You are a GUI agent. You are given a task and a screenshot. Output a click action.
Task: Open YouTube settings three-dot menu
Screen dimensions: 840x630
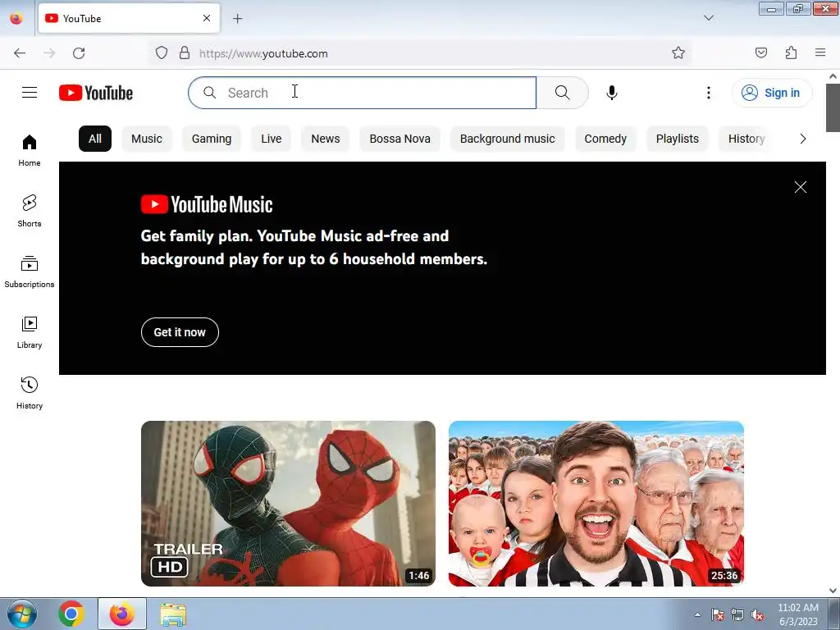click(x=708, y=93)
